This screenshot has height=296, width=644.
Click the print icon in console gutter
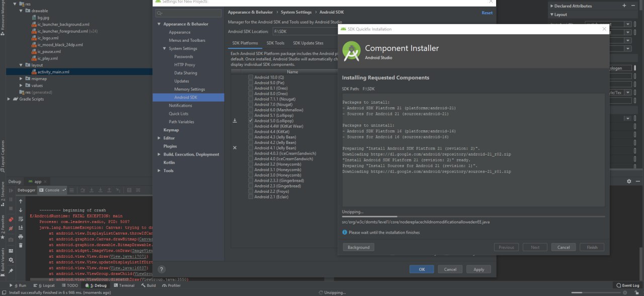[21, 237]
